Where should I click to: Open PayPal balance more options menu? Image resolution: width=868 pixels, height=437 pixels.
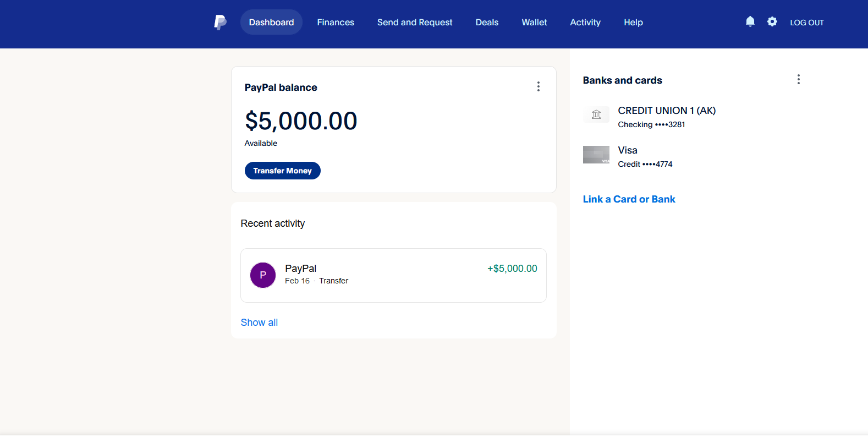tap(539, 86)
